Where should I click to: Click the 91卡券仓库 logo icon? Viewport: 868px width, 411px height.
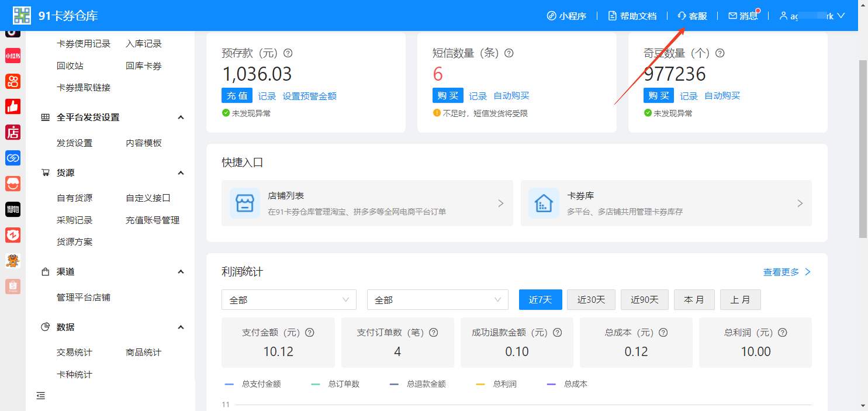coord(22,15)
